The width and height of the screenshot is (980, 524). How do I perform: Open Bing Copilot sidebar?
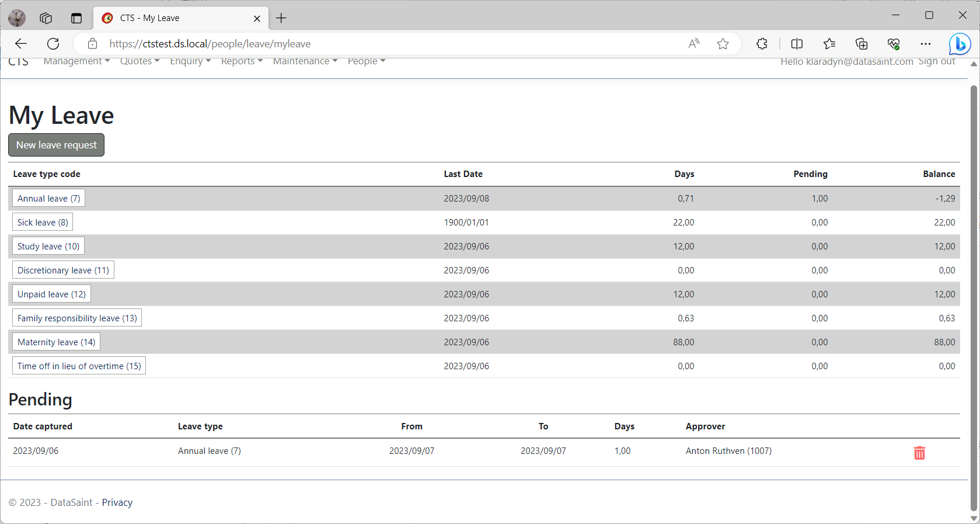click(x=960, y=44)
